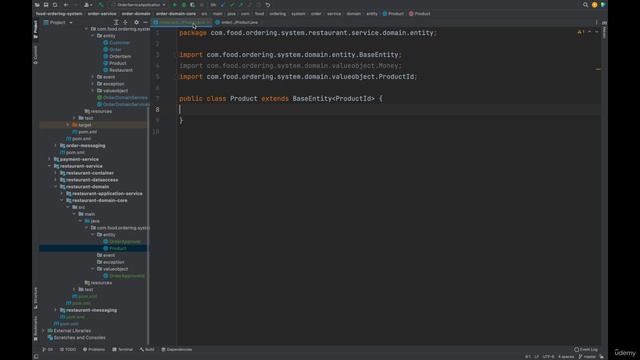Open the Git tool window tab
This screenshot has height=360, width=640.
[x=47, y=349]
